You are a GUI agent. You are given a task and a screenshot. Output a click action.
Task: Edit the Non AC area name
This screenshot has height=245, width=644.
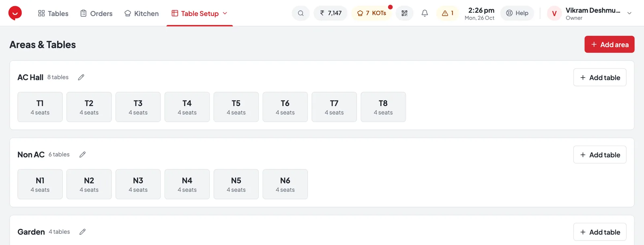[x=83, y=154]
